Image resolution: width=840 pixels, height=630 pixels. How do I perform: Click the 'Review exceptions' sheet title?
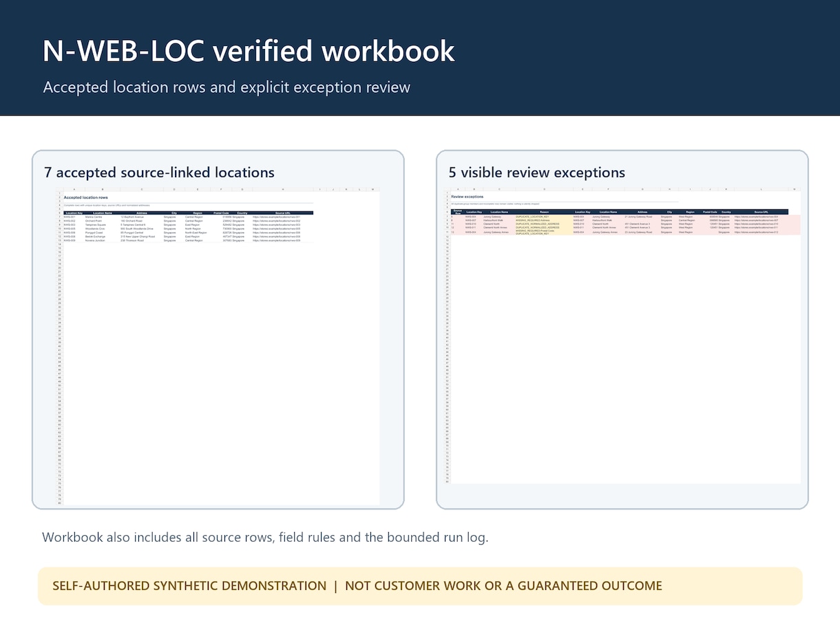click(467, 196)
